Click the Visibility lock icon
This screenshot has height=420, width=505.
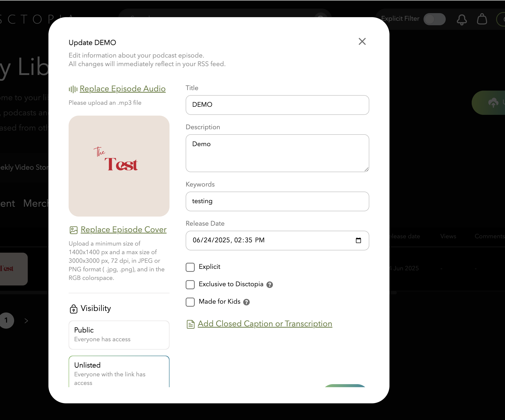coord(73,309)
